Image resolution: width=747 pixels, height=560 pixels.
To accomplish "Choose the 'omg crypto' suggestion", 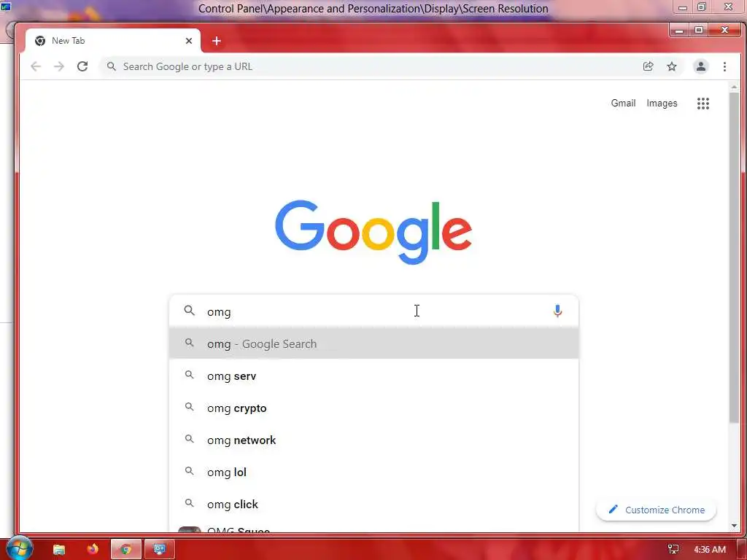I will tap(374, 408).
